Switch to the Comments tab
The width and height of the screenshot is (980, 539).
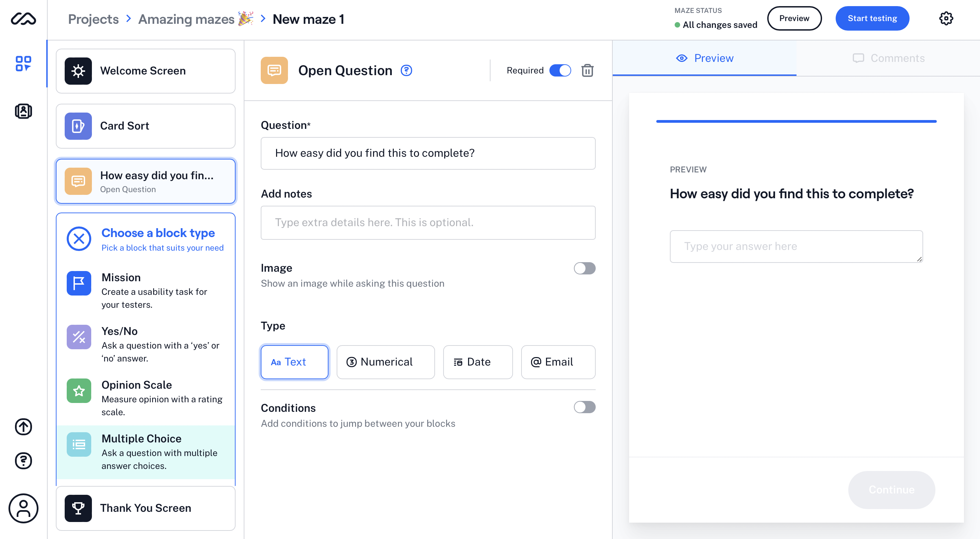889,58
